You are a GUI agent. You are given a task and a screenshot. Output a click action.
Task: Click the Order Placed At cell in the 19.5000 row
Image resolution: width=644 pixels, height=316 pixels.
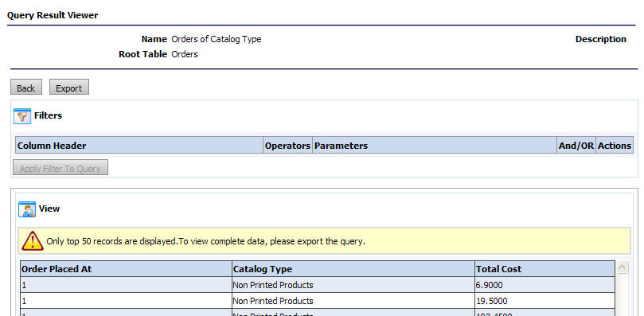[x=126, y=301]
